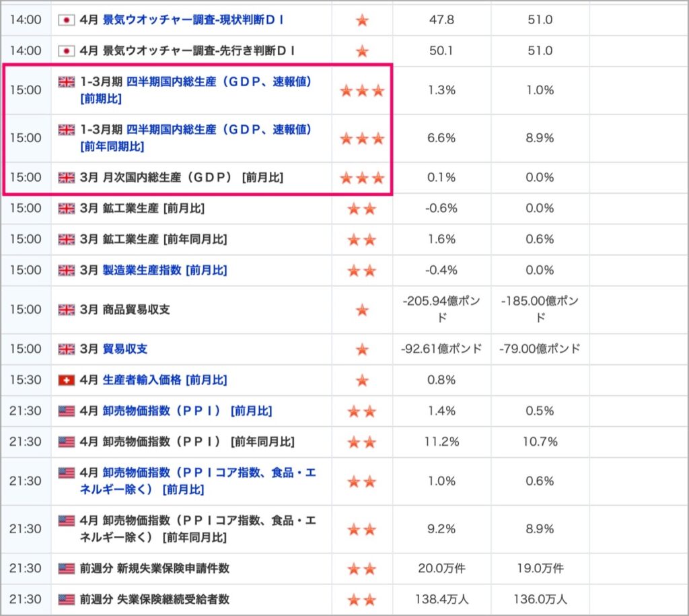Viewport: 689px width, 616px height.
Task: Click the 10.7% forecast value
Action: 540,442
